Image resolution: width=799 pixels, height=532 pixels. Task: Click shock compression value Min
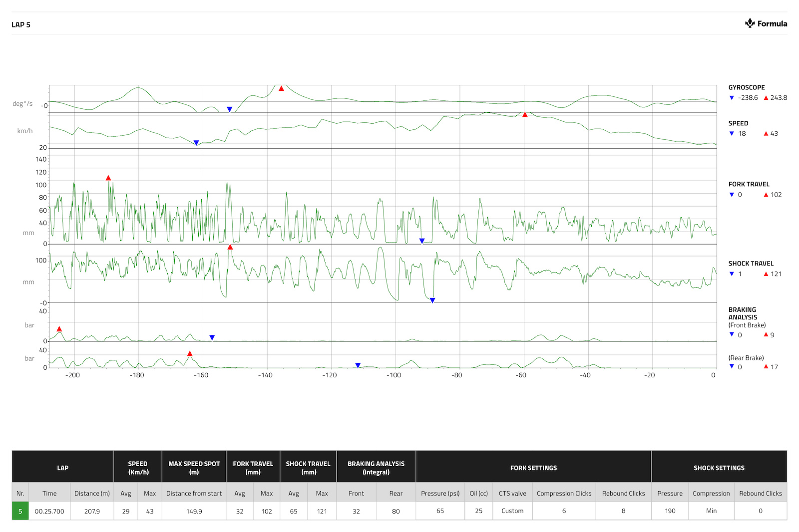click(x=711, y=511)
